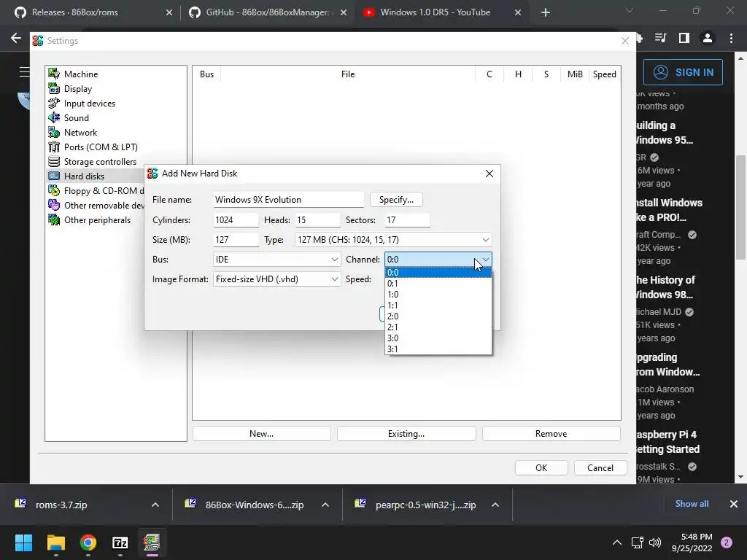Expand 86Box-Windows zip download options
This screenshot has height=560, width=747.
point(325,505)
